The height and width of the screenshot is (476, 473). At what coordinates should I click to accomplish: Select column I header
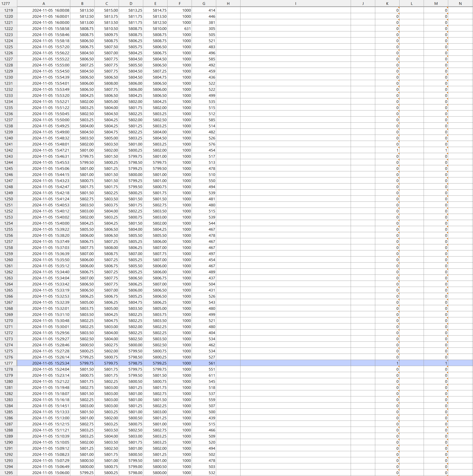coord(295,3)
